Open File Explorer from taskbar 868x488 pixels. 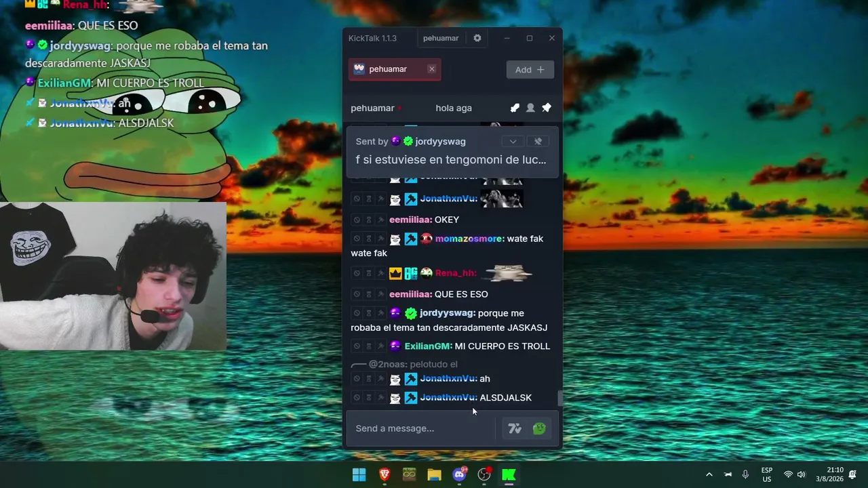pyautogui.click(x=434, y=474)
